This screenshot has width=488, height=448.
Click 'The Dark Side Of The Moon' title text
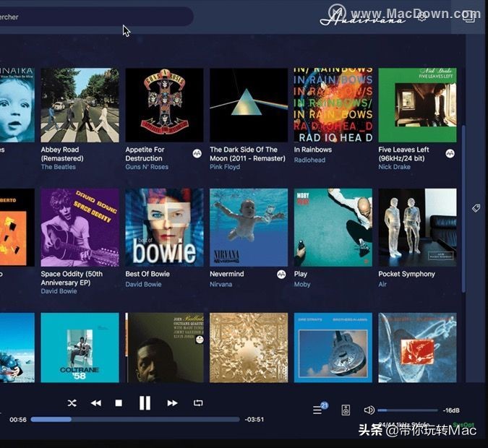(247, 154)
